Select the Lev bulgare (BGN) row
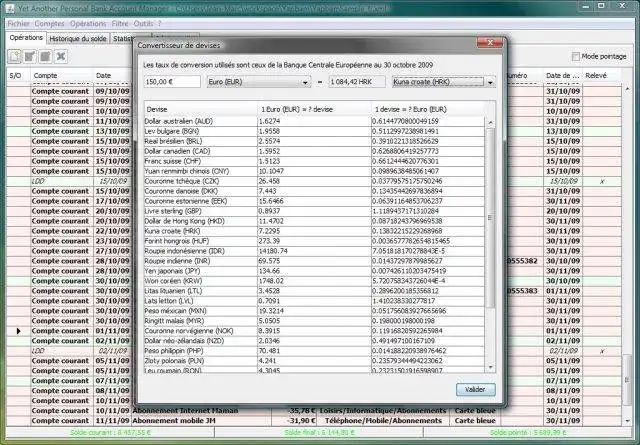 point(314,131)
